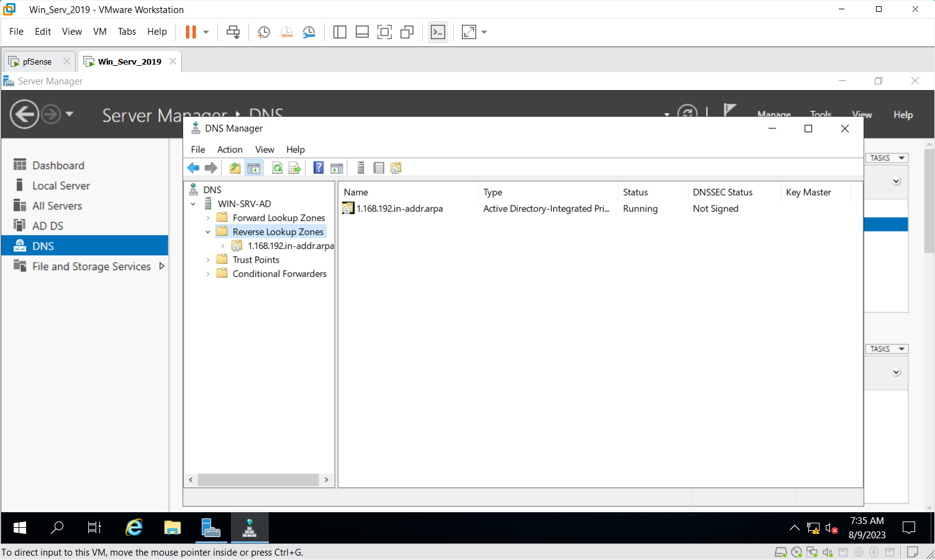The width and height of the screenshot is (935, 560).
Task: Open Task View on guest taskbar
Action: click(x=94, y=528)
